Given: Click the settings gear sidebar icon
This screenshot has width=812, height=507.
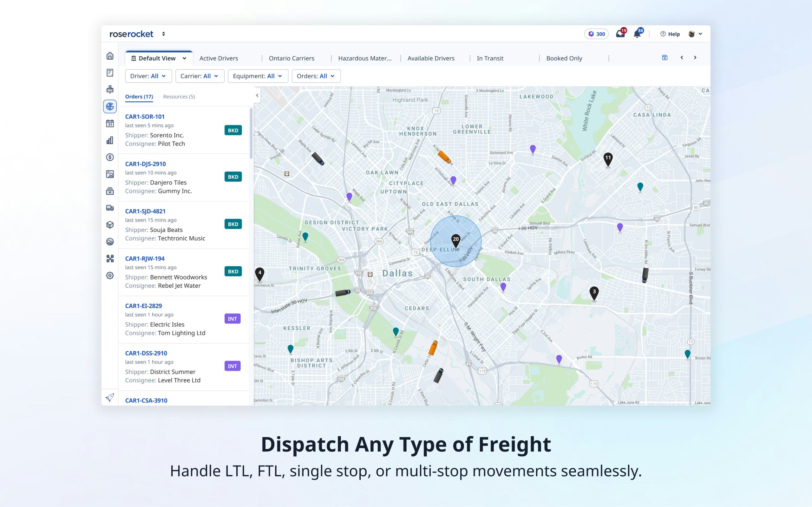Looking at the screenshot, I should click(110, 276).
